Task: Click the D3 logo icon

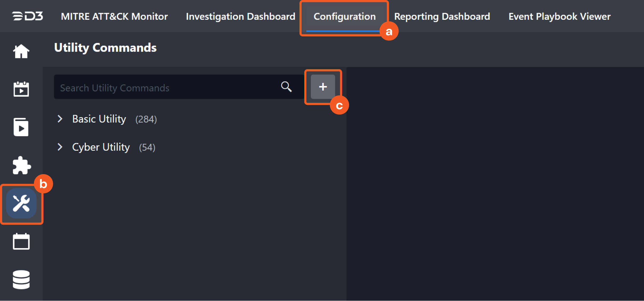Action: [27, 16]
